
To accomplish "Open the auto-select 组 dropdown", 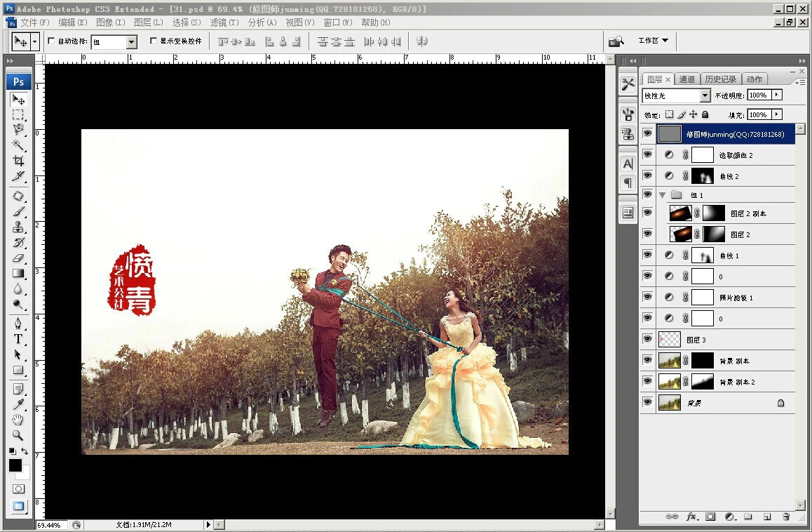I will tap(132, 42).
